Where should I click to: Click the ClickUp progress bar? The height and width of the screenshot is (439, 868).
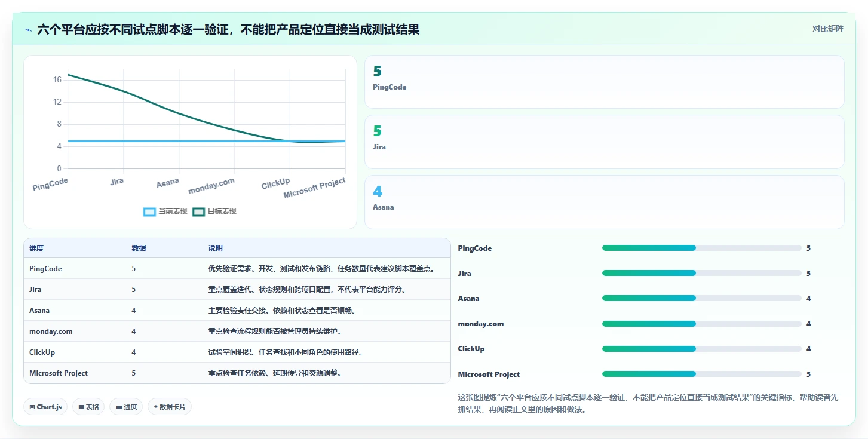pos(701,349)
